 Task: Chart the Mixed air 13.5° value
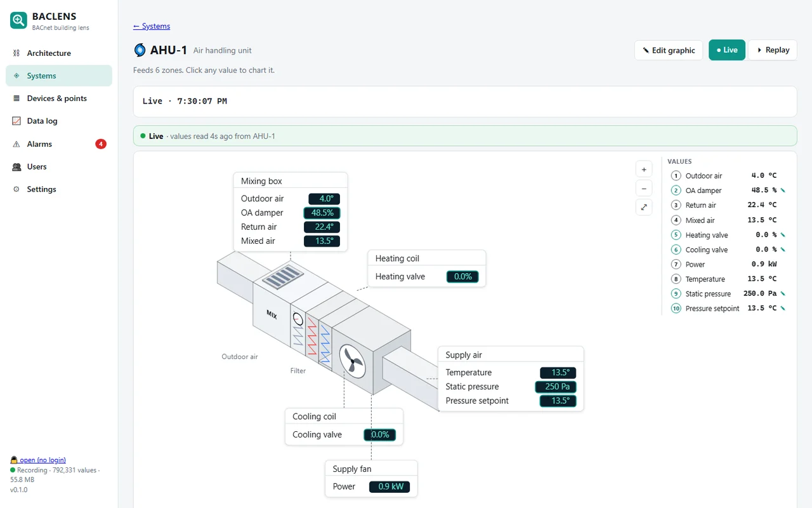322,241
